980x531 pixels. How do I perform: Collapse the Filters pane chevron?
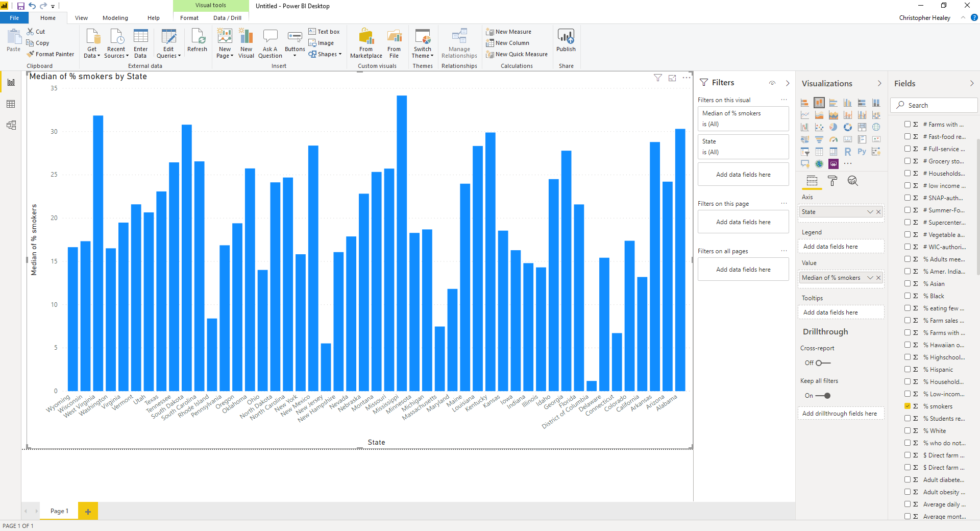click(x=788, y=83)
